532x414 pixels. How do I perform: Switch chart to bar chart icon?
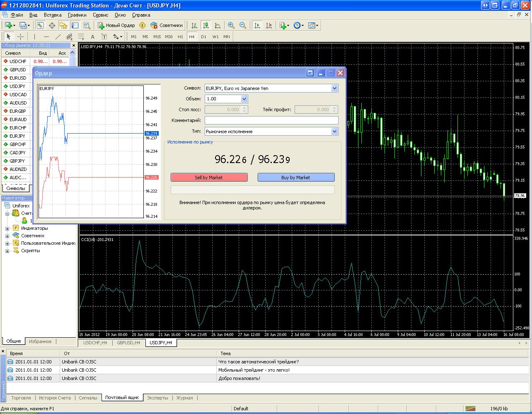pyautogui.click(x=194, y=25)
